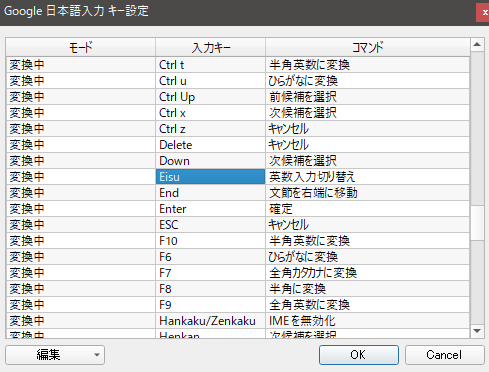Click the 半角に変換 command in F8 row
Image resolution: width=489 pixels, height=372 pixels.
click(368, 289)
